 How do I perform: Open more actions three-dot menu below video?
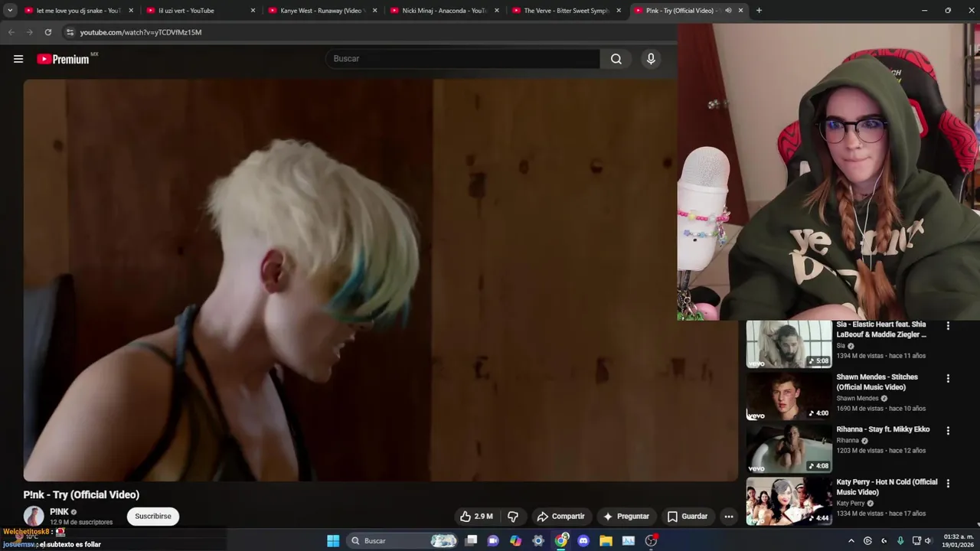729,517
